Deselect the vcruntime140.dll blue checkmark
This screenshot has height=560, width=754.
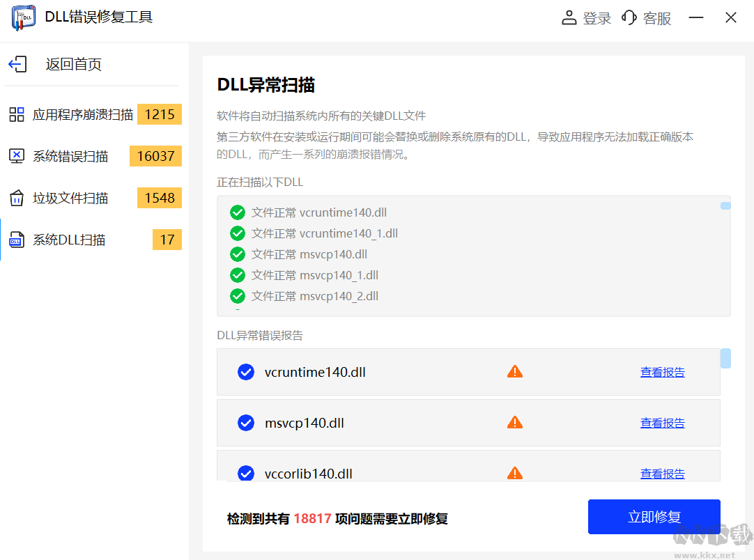(x=246, y=371)
